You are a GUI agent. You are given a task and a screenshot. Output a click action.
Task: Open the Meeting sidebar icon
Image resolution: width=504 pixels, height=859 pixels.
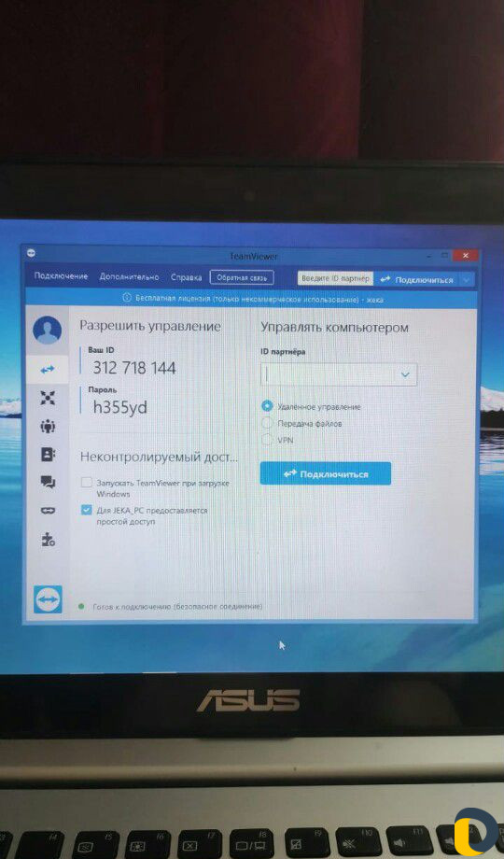[x=48, y=398]
